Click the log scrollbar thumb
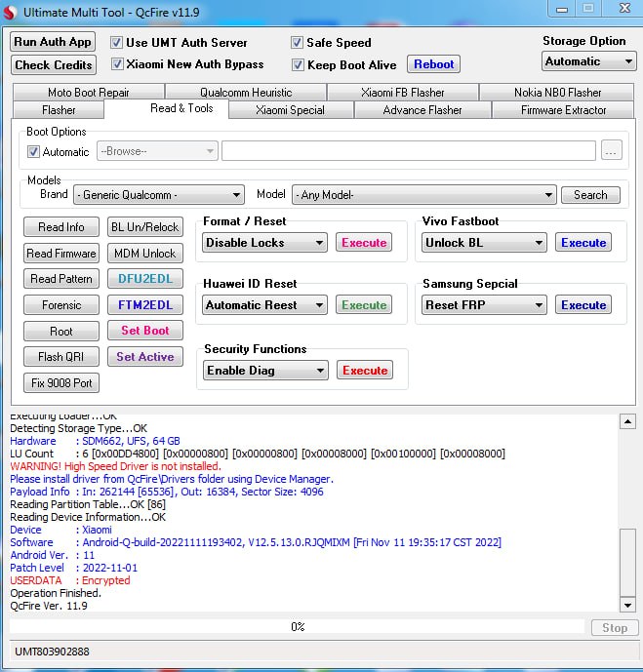This screenshot has width=643, height=672. click(x=627, y=563)
